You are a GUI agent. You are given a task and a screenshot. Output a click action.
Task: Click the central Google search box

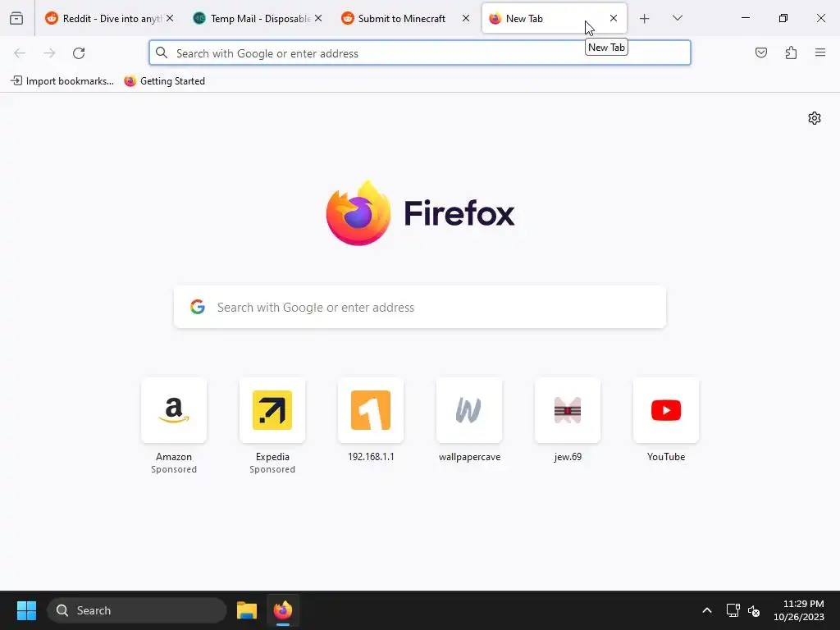point(420,307)
